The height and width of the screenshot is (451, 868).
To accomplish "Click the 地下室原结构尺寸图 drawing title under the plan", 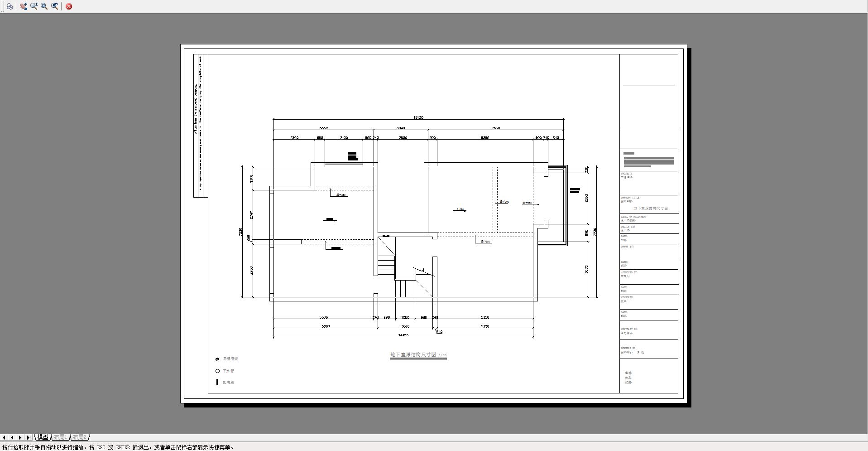I will click(413, 354).
